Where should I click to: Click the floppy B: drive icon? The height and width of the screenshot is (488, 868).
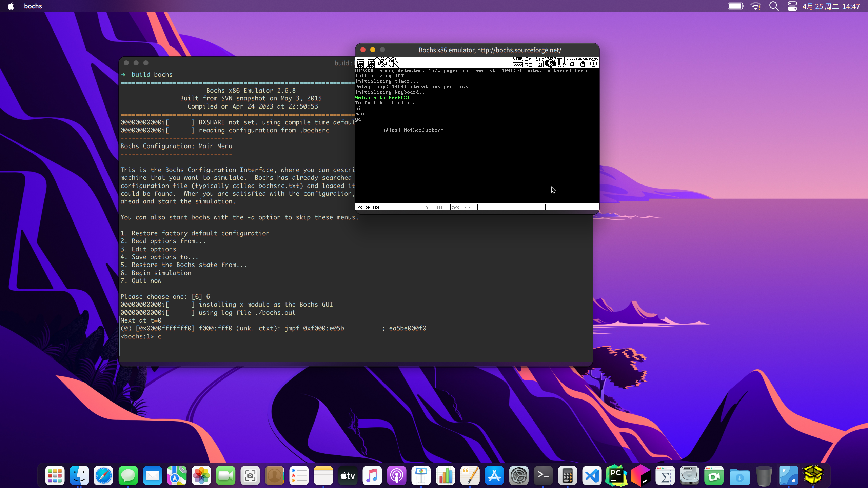coord(371,62)
